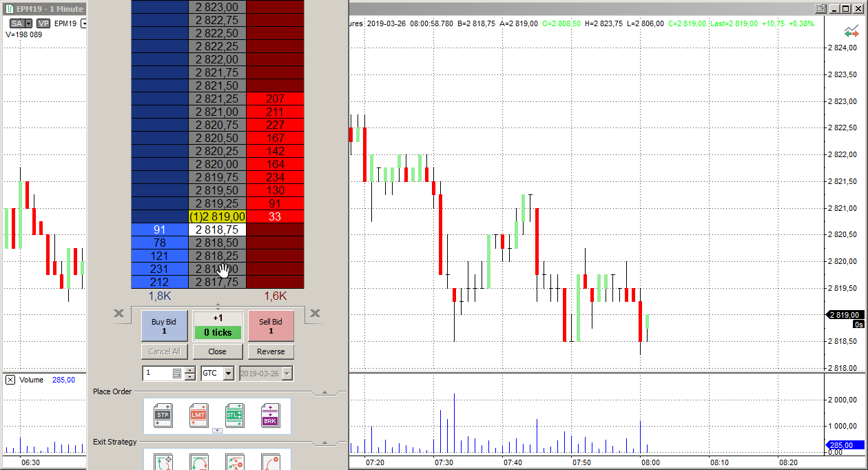
Task: Click the ask size 227 at 2 820,75
Action: pos(275,125)
